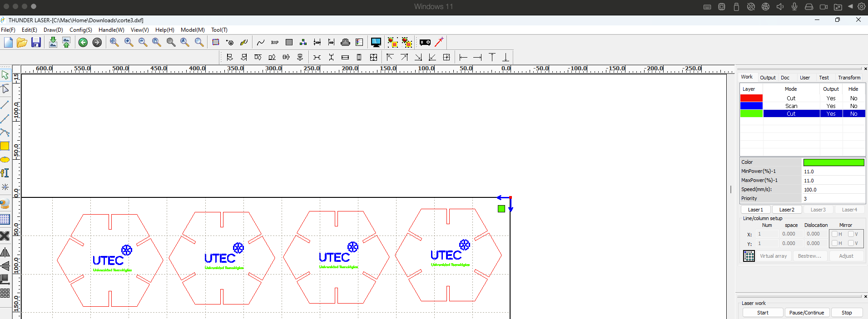This screenshot has width=868, height=319.
Task: Click the Zoom out magnifier icon
Action: [x=143, y=42]
